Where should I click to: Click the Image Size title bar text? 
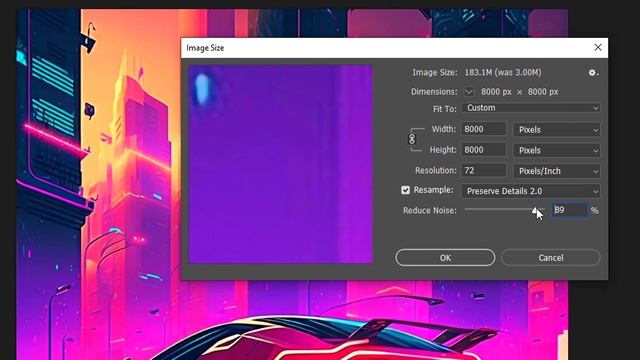(x=205, y=48)
